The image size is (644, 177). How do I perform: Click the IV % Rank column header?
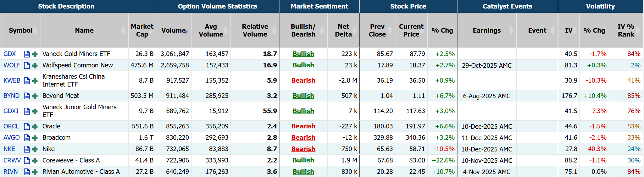[626, 31]
